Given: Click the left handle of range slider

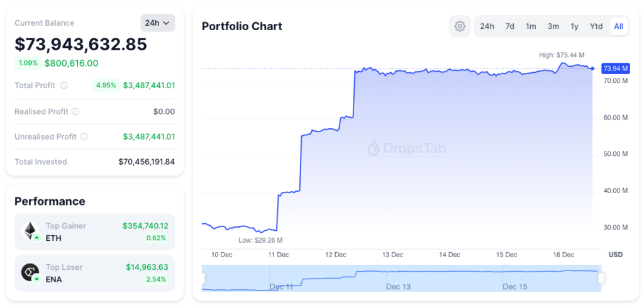Looking at the screenshot, I should [203, 278].
